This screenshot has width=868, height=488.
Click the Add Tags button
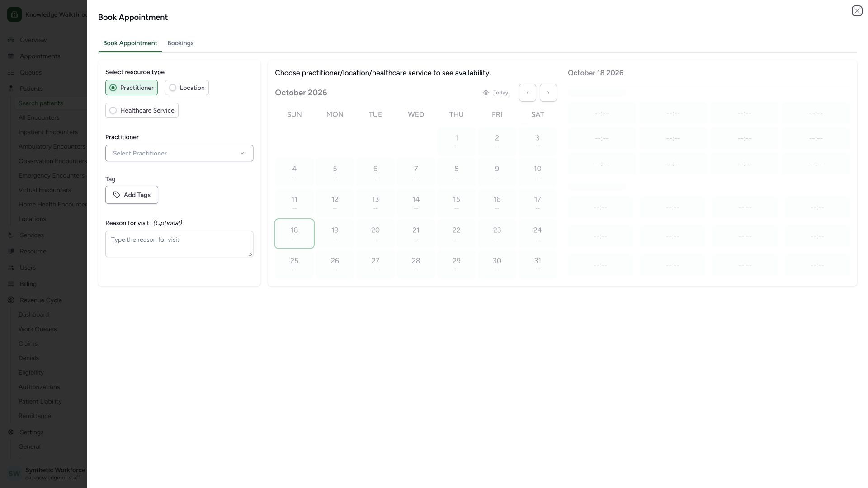(x=132, y=195)
